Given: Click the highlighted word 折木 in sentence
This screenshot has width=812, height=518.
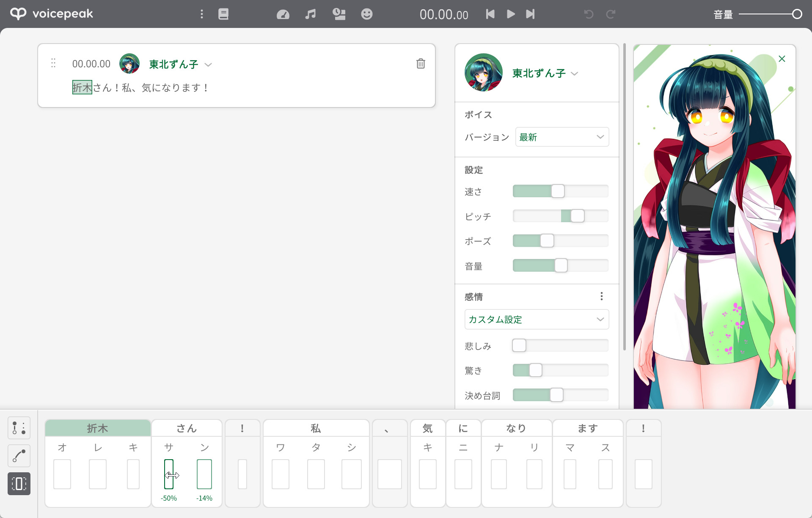Looking at the screenshot, I should pos(82,88).
